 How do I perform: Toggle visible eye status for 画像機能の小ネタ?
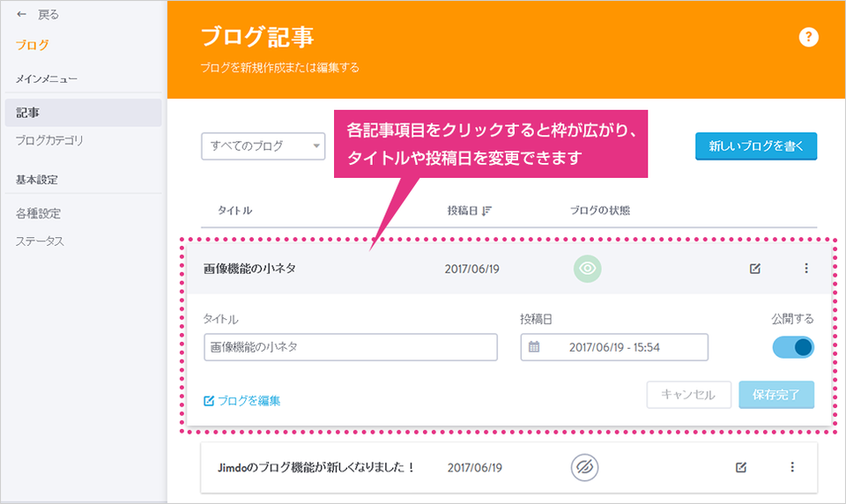(587, 268)
